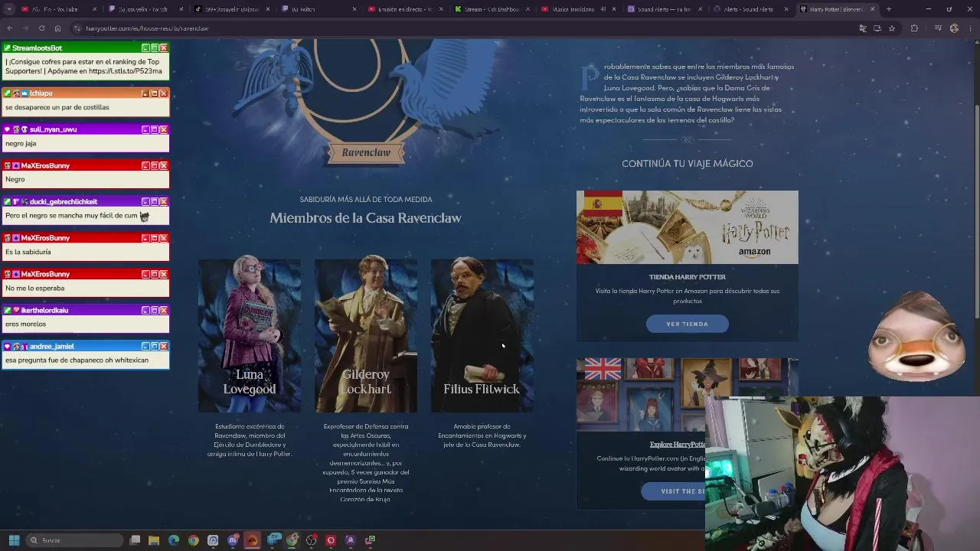Open the Filius Flitwick character card

point(482,335)
